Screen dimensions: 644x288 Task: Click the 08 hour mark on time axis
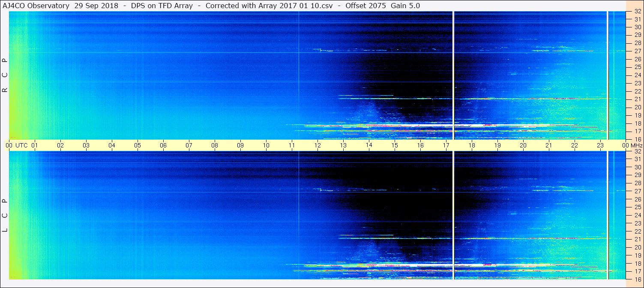click(215, 145)
